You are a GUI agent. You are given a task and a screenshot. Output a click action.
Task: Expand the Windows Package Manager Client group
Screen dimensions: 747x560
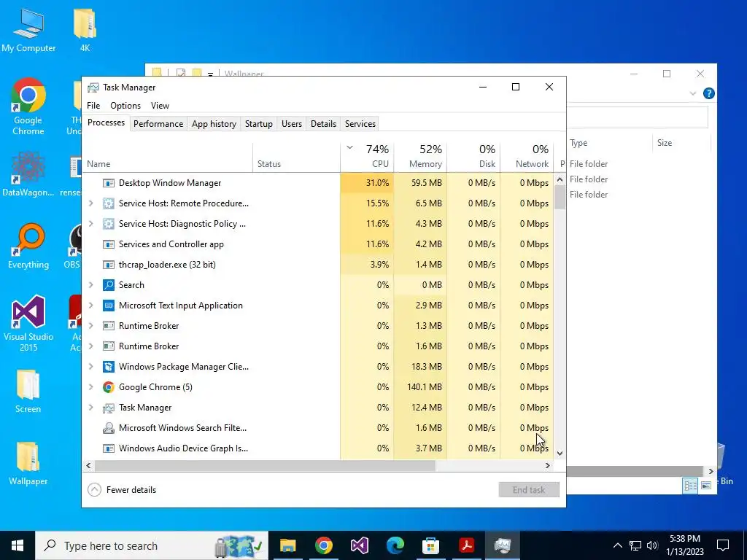(x=91, y=367)
